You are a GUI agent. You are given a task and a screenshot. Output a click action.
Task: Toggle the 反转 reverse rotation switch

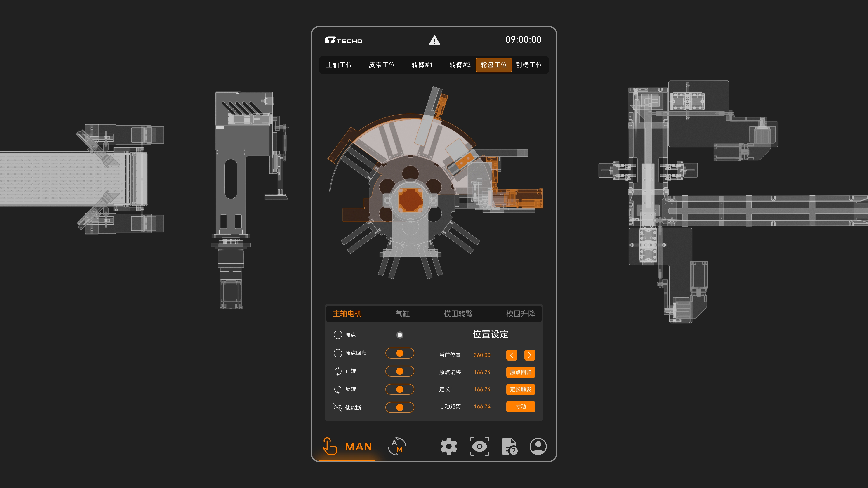400,389
